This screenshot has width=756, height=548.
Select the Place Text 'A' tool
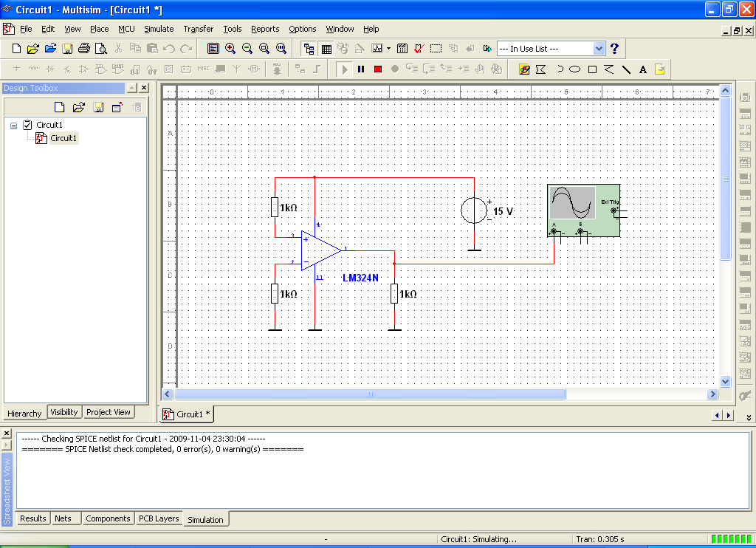[643, 69]
